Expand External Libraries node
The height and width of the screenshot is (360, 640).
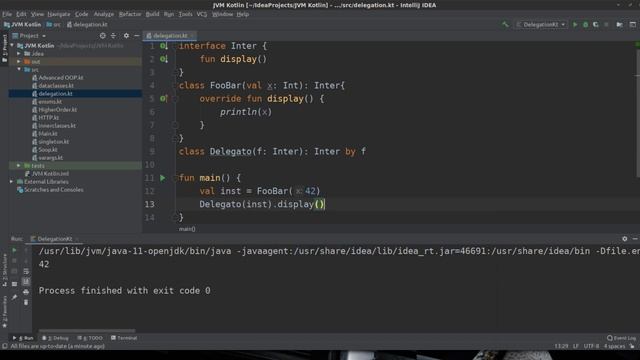coord(12,182)
